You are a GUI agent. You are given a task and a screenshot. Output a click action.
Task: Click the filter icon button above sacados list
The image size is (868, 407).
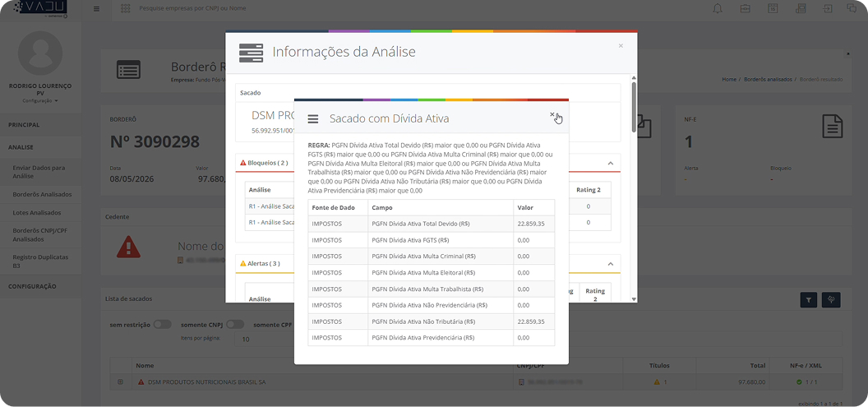pyautogui.click(x=809, y=300)
